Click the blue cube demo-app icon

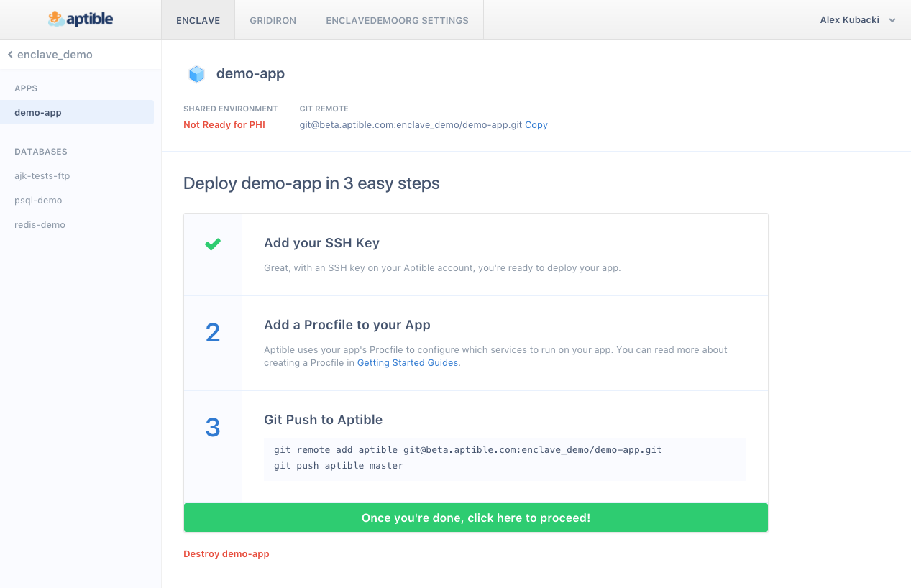click(x=196, y=74)
